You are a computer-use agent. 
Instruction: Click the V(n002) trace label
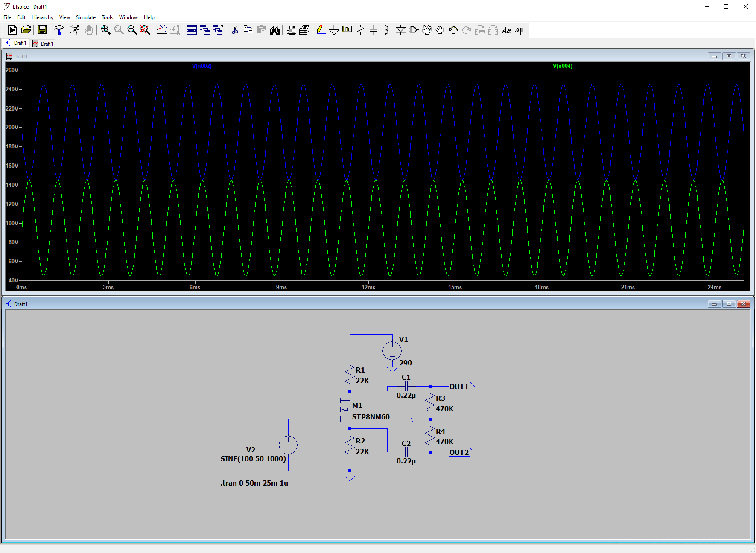[x=202, y=66]
